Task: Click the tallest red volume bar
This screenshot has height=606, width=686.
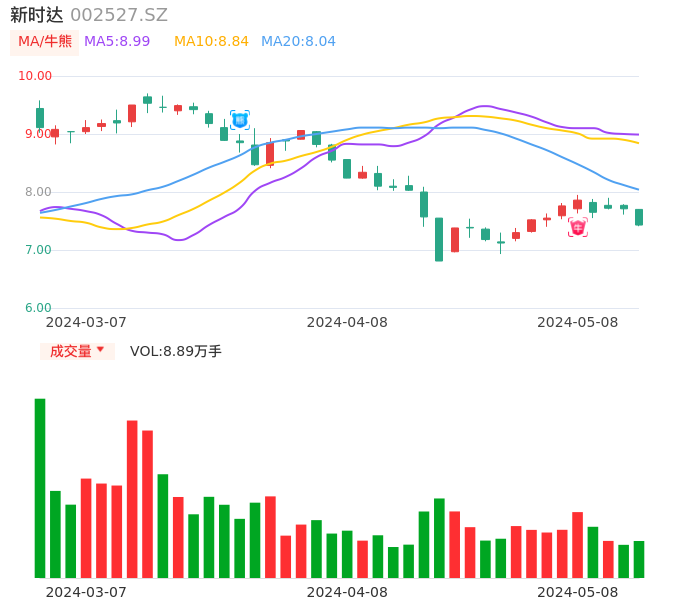Action: pos(132,498)
